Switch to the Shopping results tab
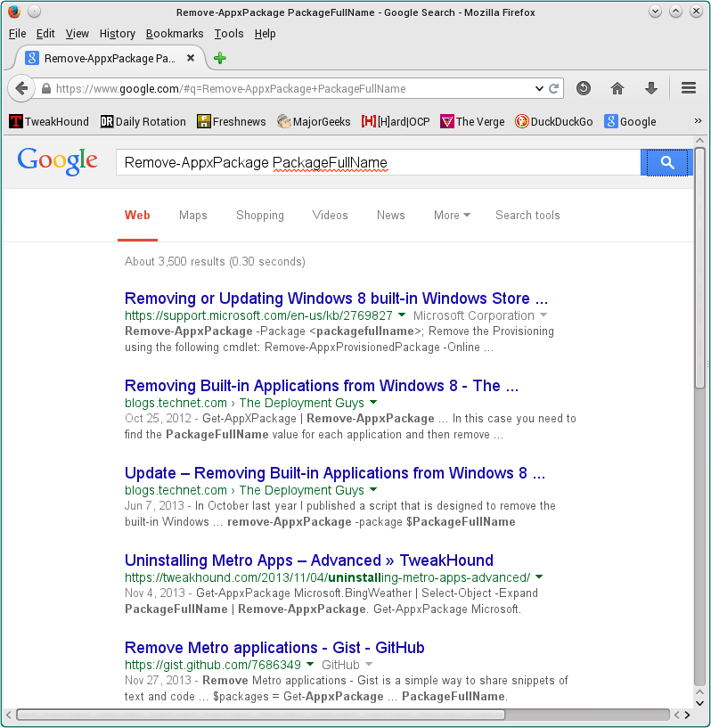711x728 pixels. point(260,215)
